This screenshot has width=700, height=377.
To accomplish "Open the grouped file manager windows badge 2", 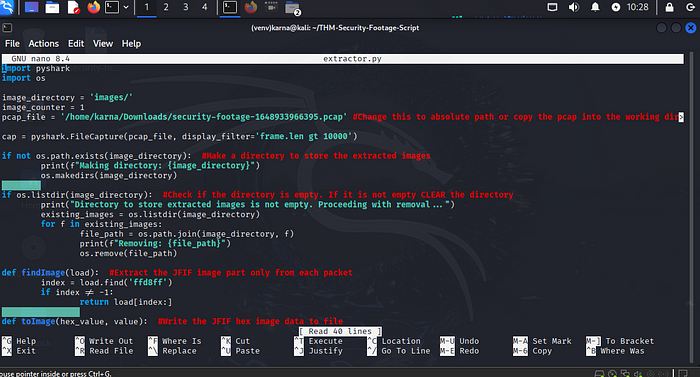I will [x=293, y=8].
